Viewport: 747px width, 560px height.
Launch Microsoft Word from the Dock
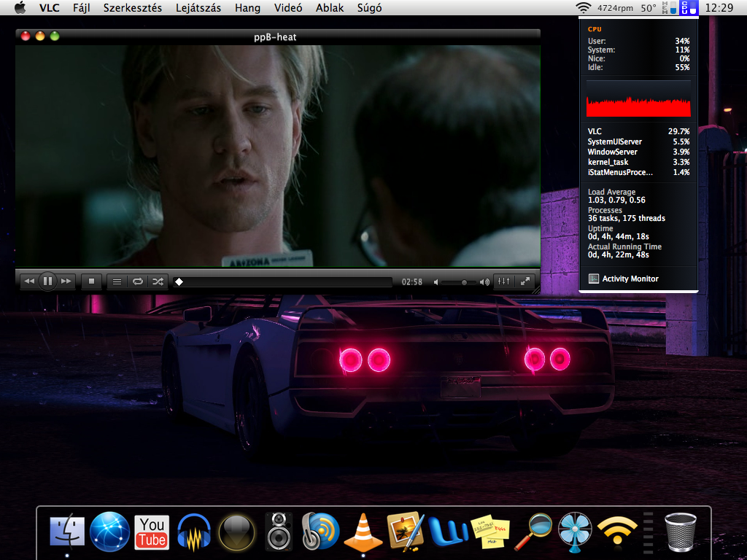[x=449, y=532]
